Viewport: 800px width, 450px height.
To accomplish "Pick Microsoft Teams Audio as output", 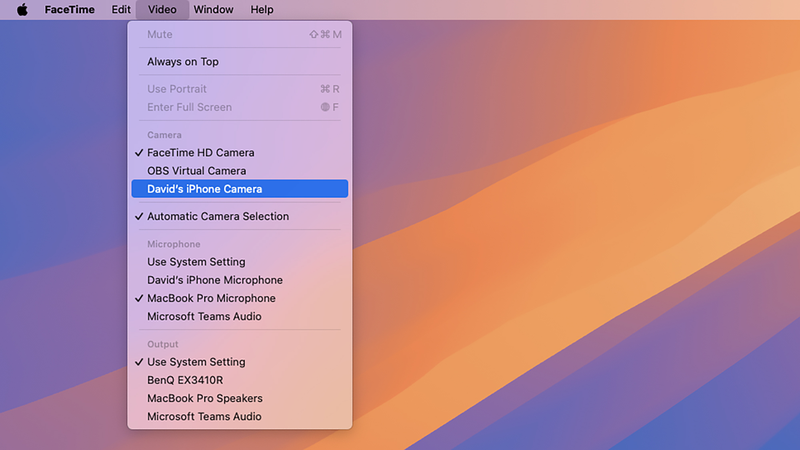I will tap(204, 417).
